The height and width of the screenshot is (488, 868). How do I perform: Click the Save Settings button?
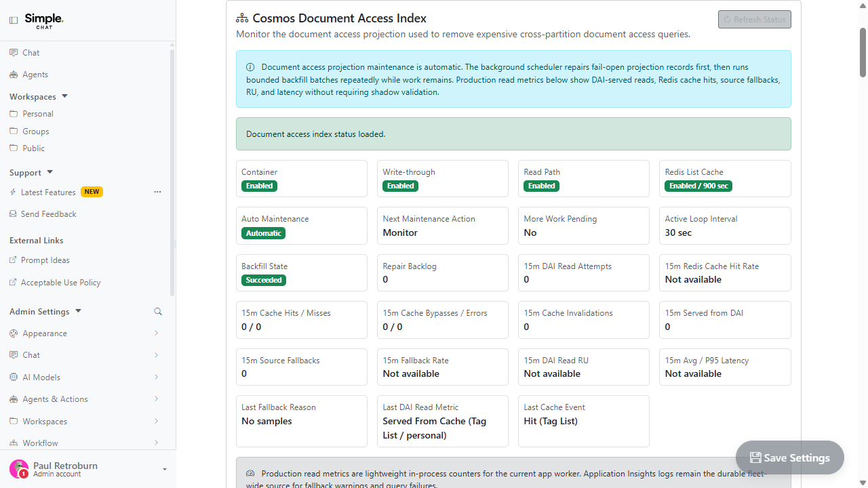coord(790,458)
